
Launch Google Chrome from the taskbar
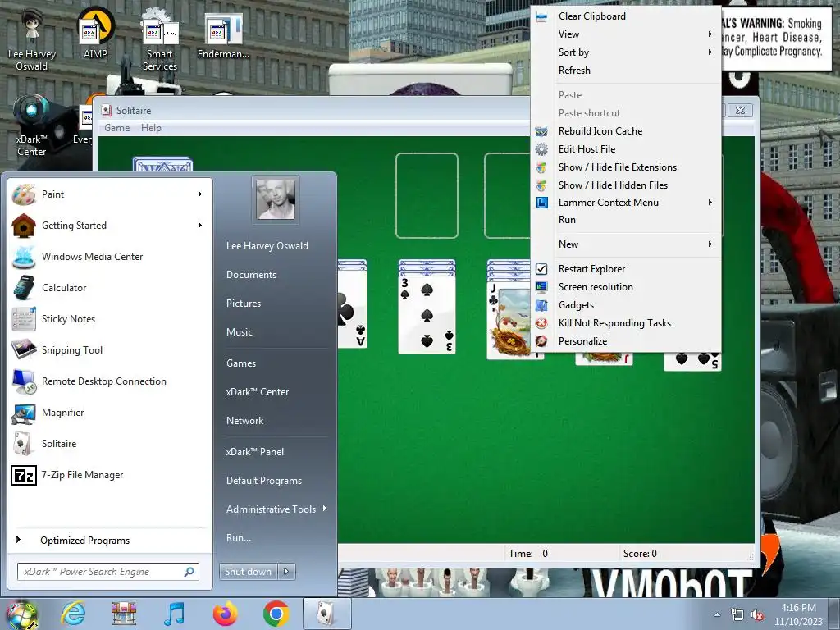pos(276,614)
